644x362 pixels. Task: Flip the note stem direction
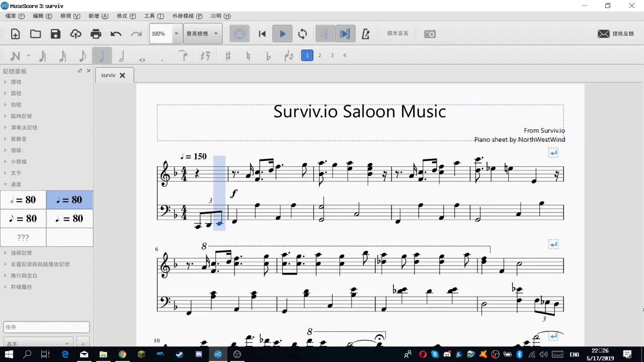click(289, 56)
